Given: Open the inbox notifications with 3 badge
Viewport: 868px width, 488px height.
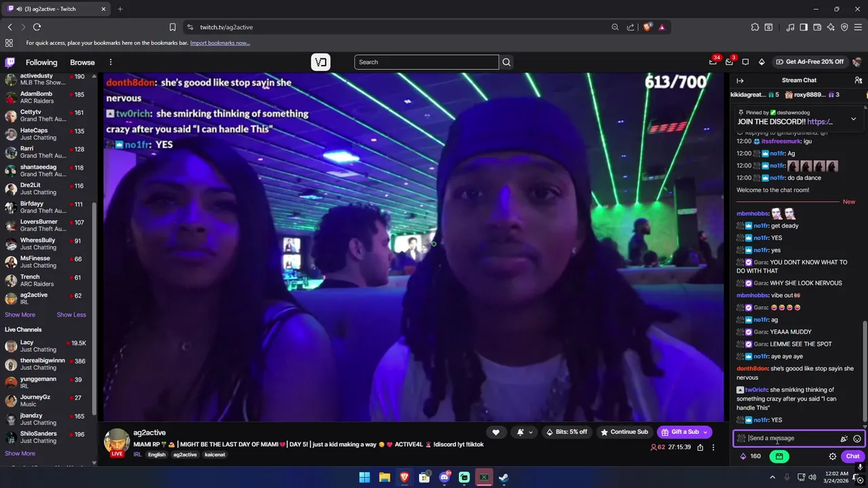Looking at the screenshot, I should (730, 62).
